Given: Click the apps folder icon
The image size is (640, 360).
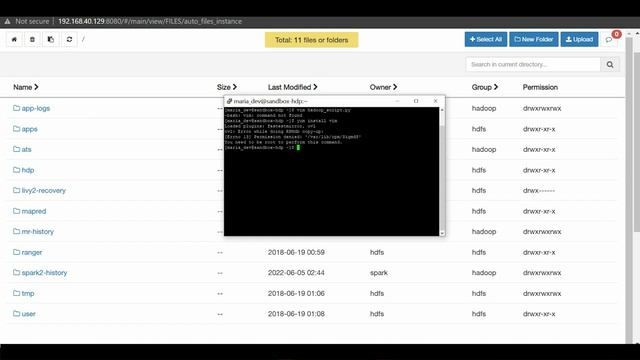Looking at the screenshot, I should pos(16,129).
